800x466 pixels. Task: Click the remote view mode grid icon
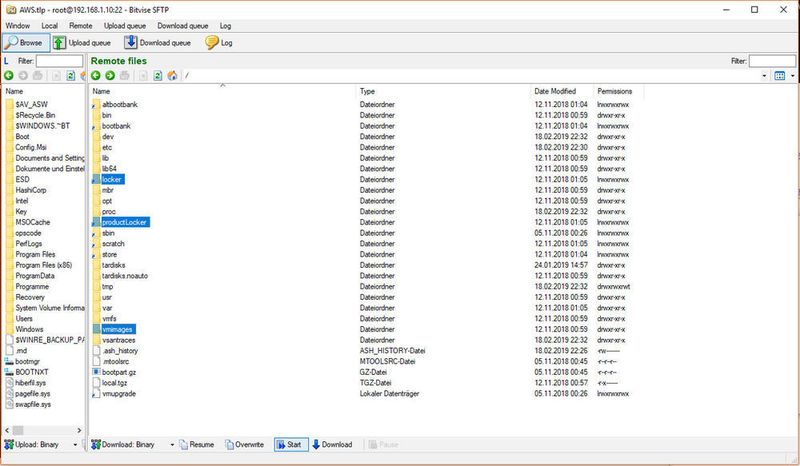click(x=780, y=76)
